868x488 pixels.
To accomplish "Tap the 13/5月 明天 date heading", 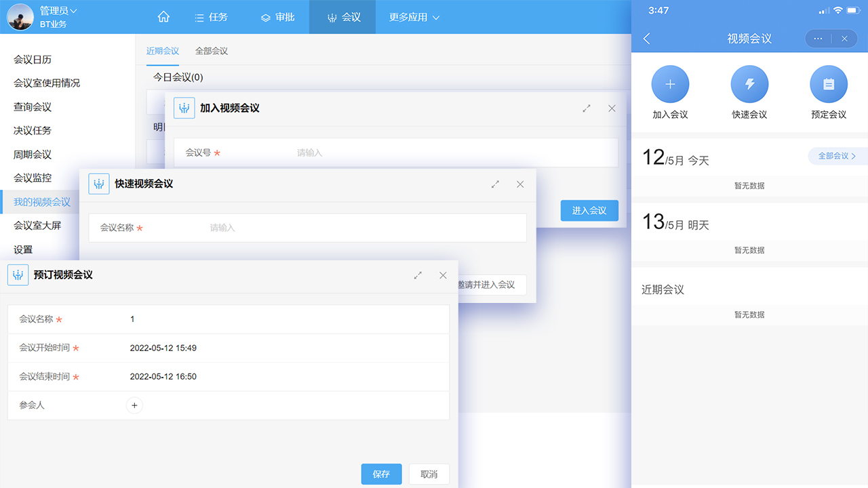I will pyautogui.click(x=675, y=222).
